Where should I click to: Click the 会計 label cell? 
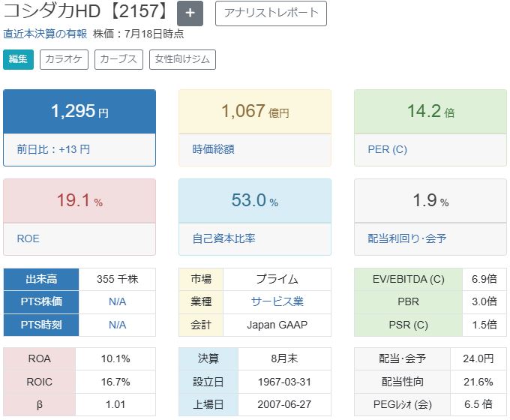click(x=201, y=325)
